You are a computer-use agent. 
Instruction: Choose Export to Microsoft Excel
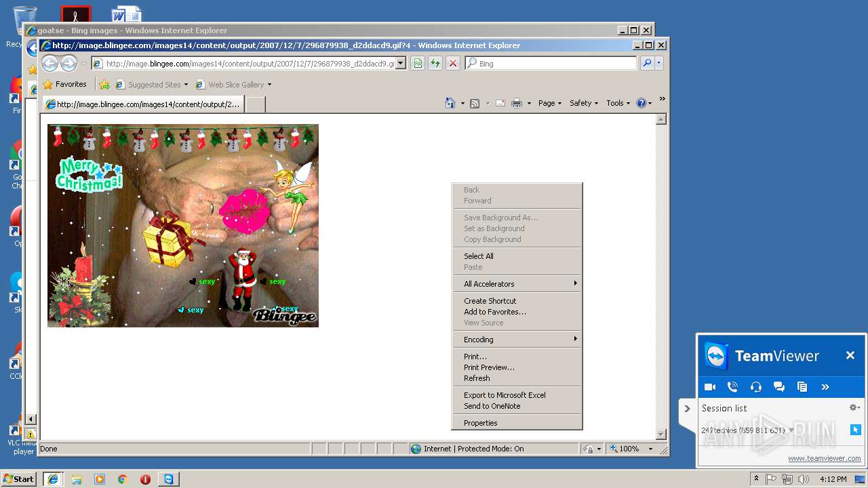517,395
